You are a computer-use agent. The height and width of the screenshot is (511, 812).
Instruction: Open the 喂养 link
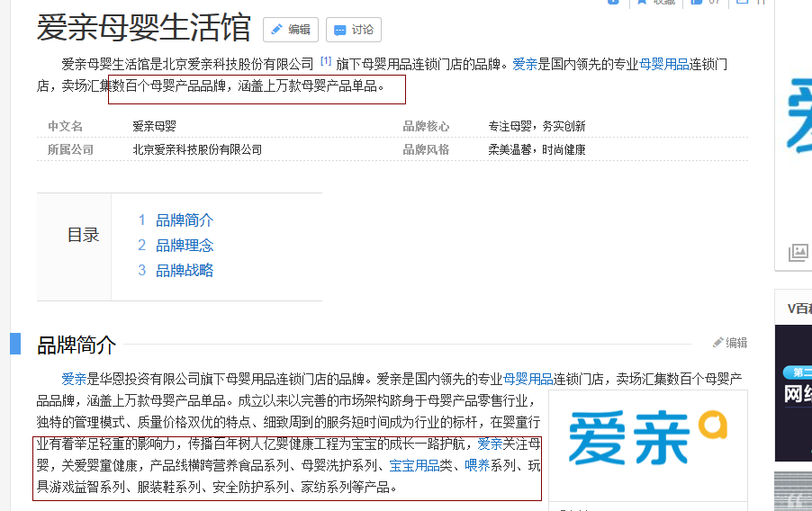(477, 465)
